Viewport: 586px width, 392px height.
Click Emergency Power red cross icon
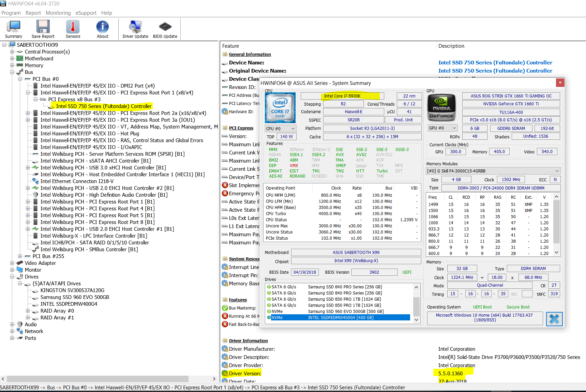[225, 193]
